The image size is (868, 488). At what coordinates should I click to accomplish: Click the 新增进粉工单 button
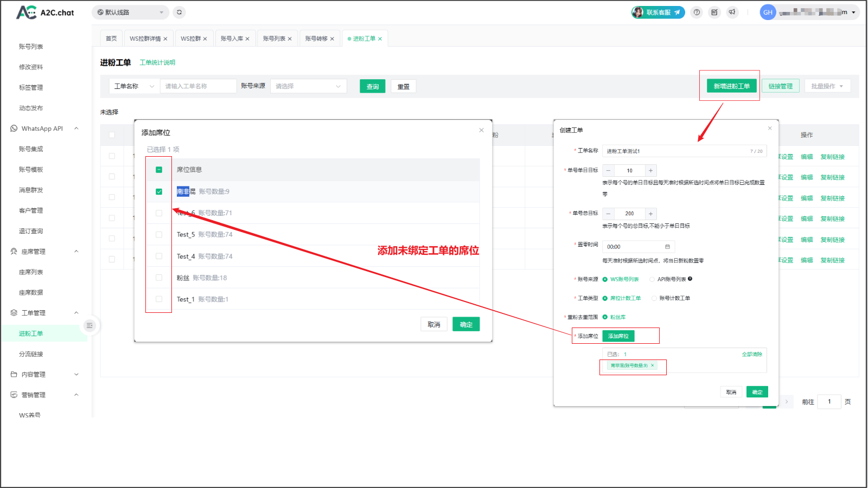(731, 86)
